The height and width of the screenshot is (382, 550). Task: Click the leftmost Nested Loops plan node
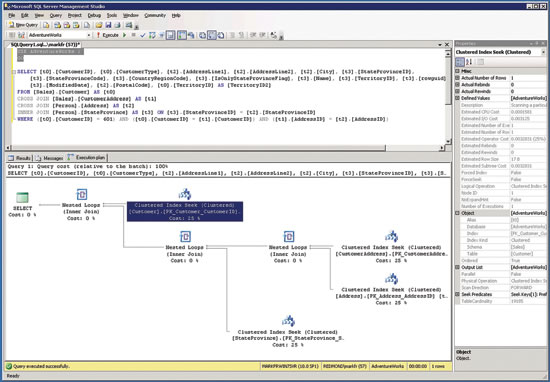pos(81,205)
